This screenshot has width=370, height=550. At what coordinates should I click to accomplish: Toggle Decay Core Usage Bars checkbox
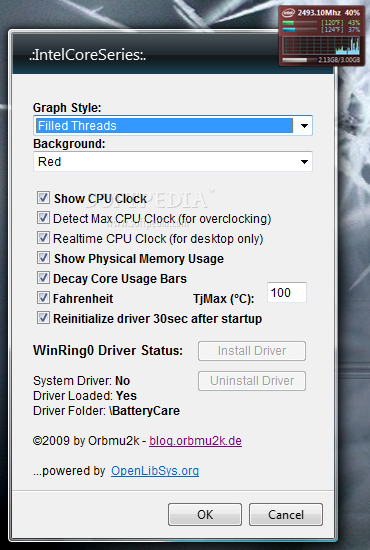pos(43,277)
